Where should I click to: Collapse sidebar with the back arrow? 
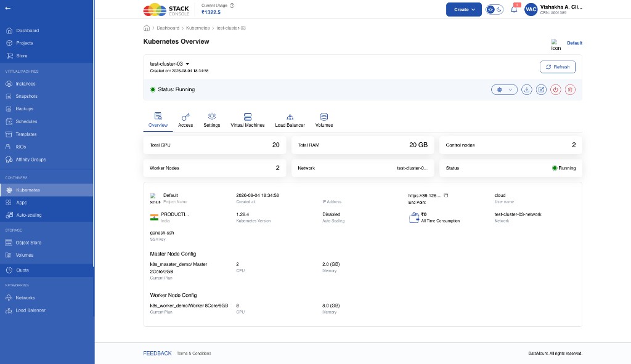pyautogui.click(x=7, y=8)
